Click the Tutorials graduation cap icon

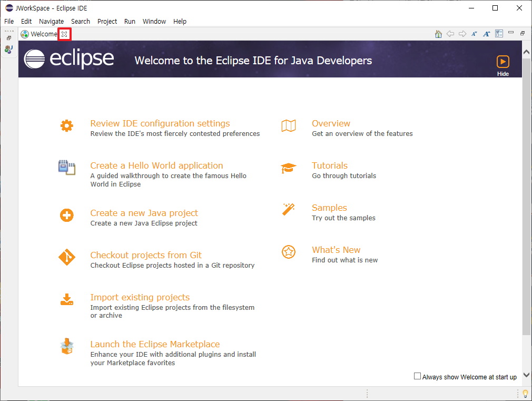pos(289,168)
